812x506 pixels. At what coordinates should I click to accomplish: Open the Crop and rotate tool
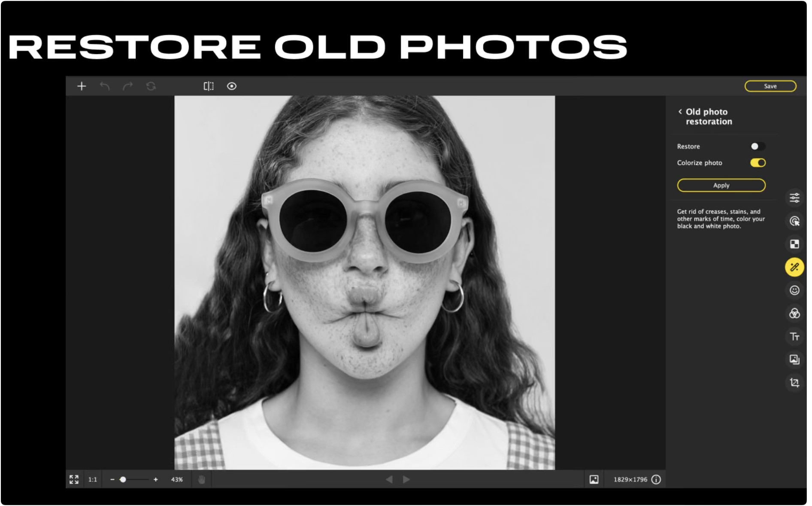[794, 382]
